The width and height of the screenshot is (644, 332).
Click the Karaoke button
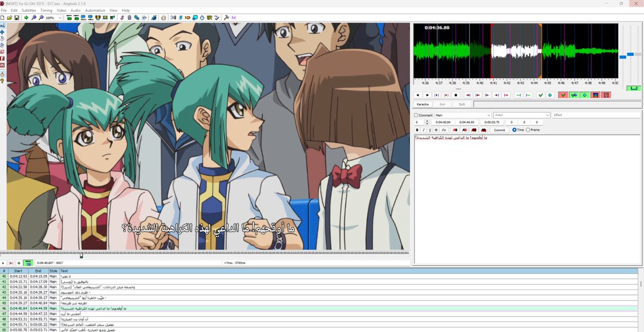[423, 104]
